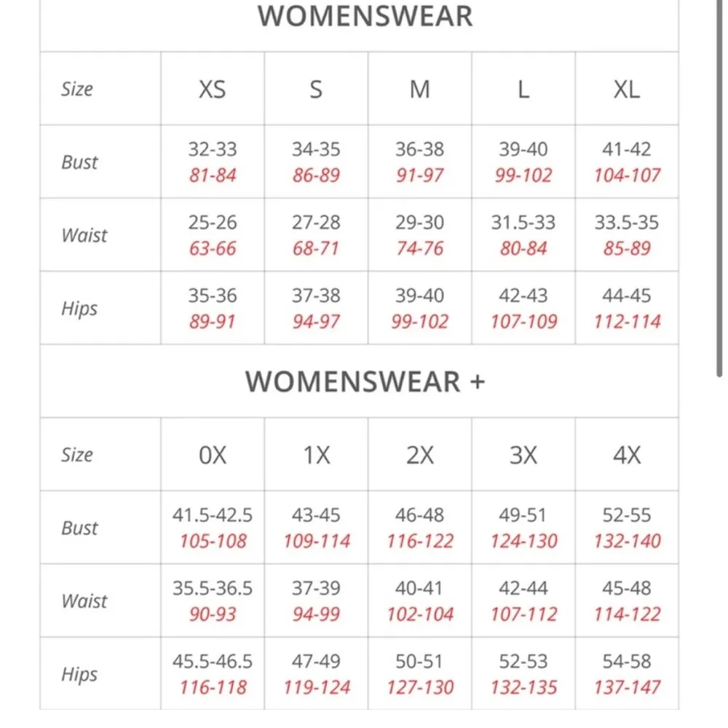
Task: Click the Bust label in the Womenswear table
Action: tap(79, 162)
